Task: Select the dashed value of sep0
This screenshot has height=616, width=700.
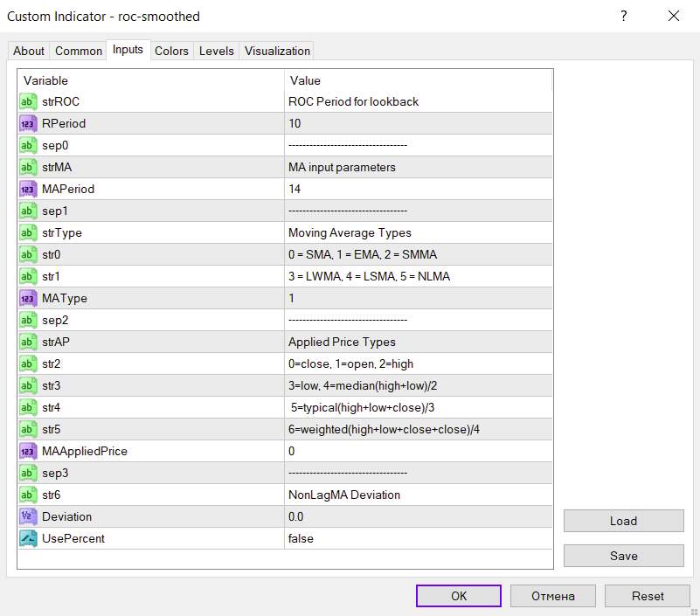Action: pyautogui.click(x=348, y=146)
